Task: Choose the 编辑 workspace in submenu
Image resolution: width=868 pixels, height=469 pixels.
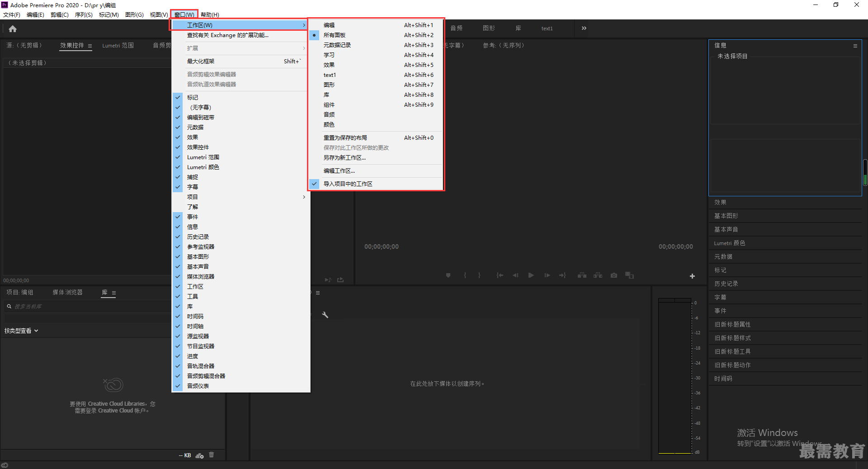Action: (376, 25)
